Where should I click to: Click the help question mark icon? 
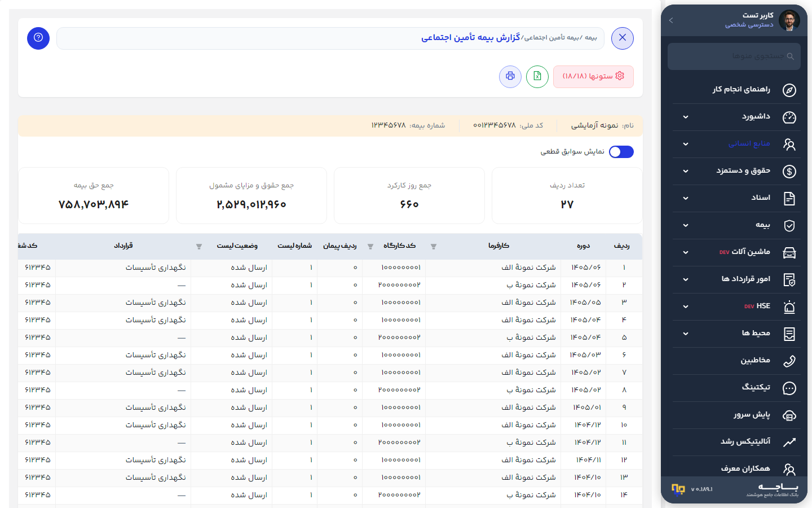38,38
